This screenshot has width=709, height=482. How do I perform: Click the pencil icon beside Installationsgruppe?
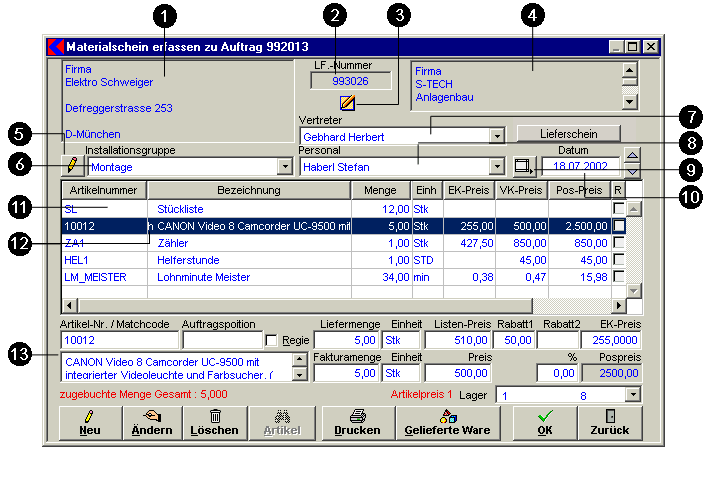pyautogui.click(x=72, y=166)
